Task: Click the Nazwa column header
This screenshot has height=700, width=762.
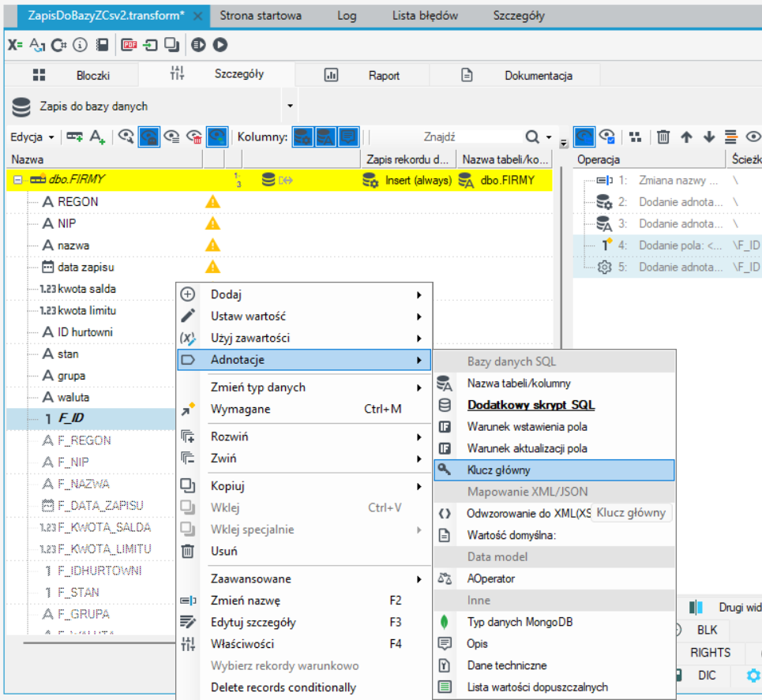Action: tap(104, 159)
